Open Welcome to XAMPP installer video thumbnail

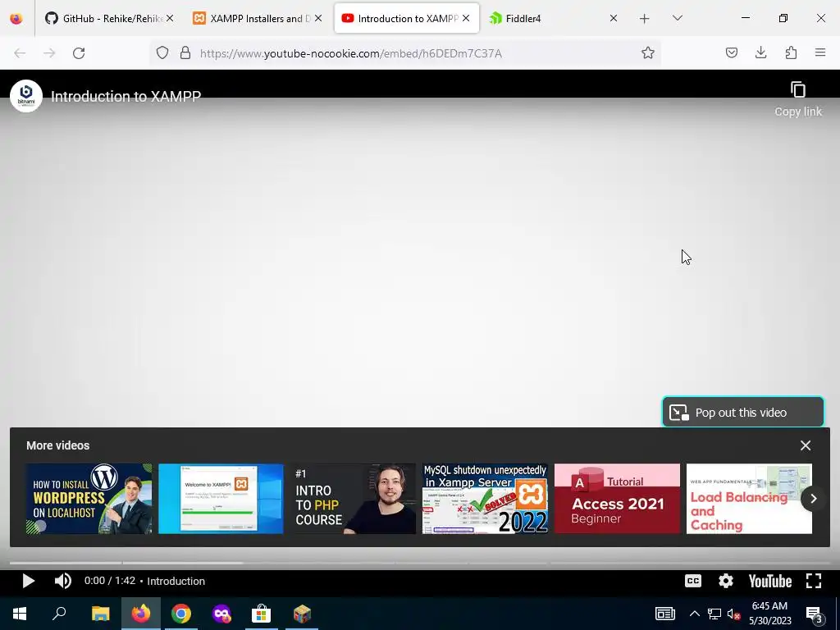click(221, 499)
